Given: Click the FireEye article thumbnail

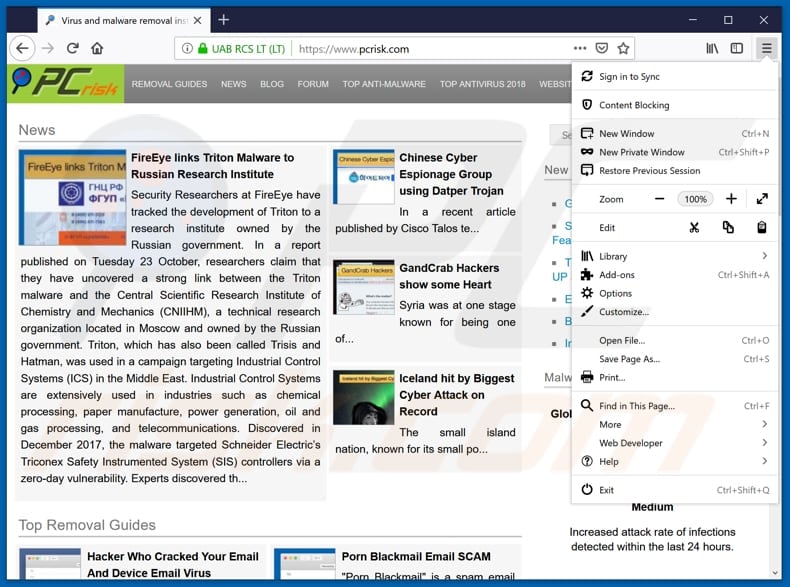Looking at the screenshot, I should [73, 198].
